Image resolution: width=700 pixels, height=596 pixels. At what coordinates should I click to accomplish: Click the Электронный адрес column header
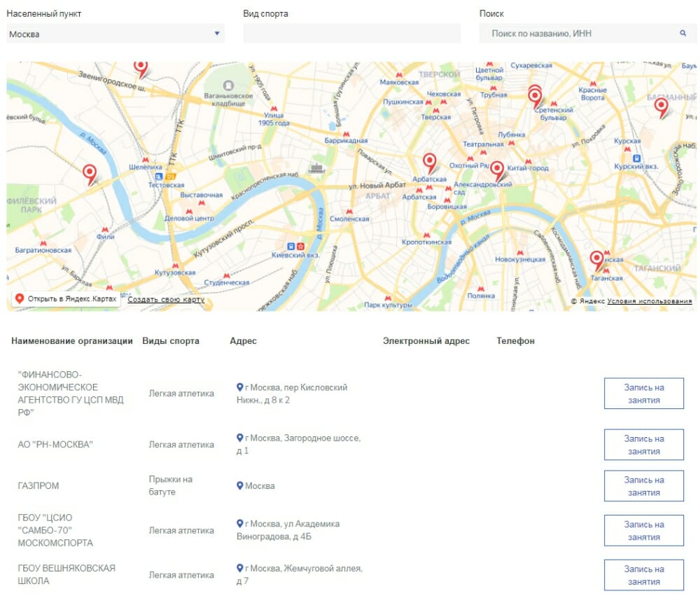click(426, 341)
